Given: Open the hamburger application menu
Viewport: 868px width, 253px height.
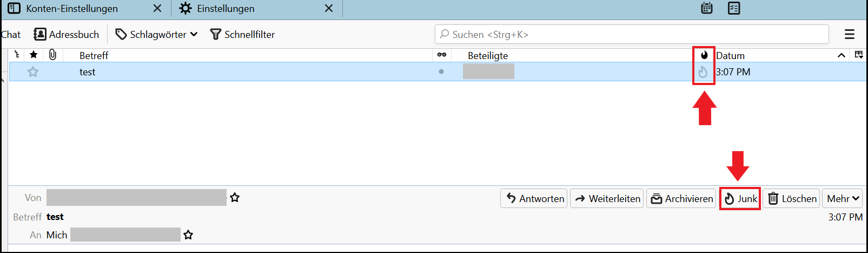Looking at the screenshot, I should click(850, 34).
